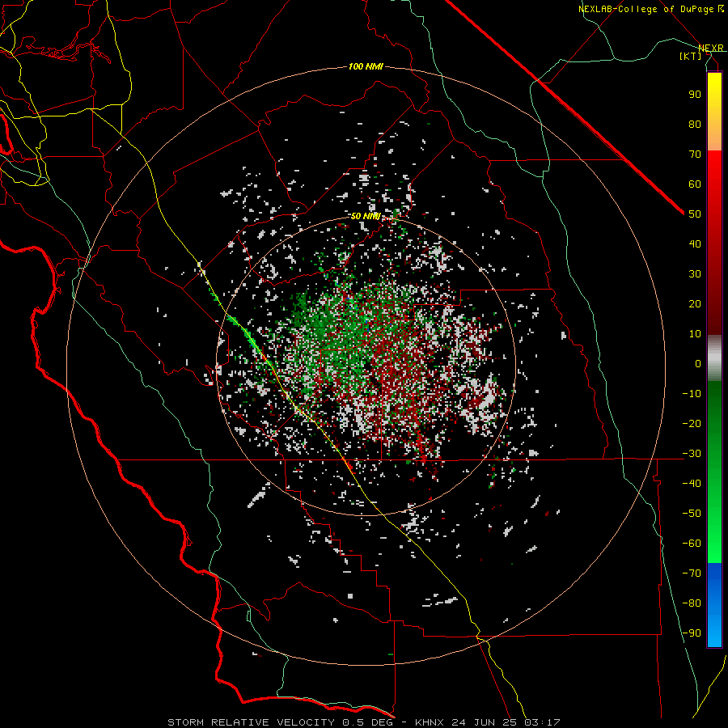
Task: Click the 20 value on velocity scale
Action: coord(695,303)
